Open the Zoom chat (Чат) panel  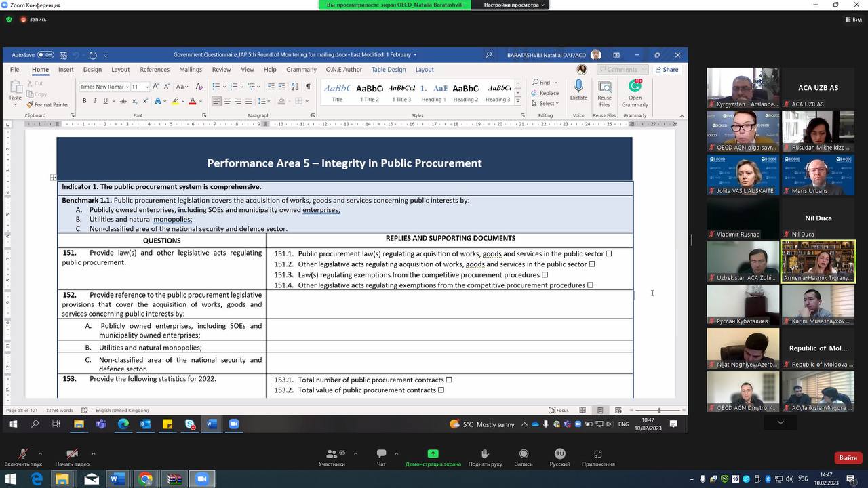[381, 457]
